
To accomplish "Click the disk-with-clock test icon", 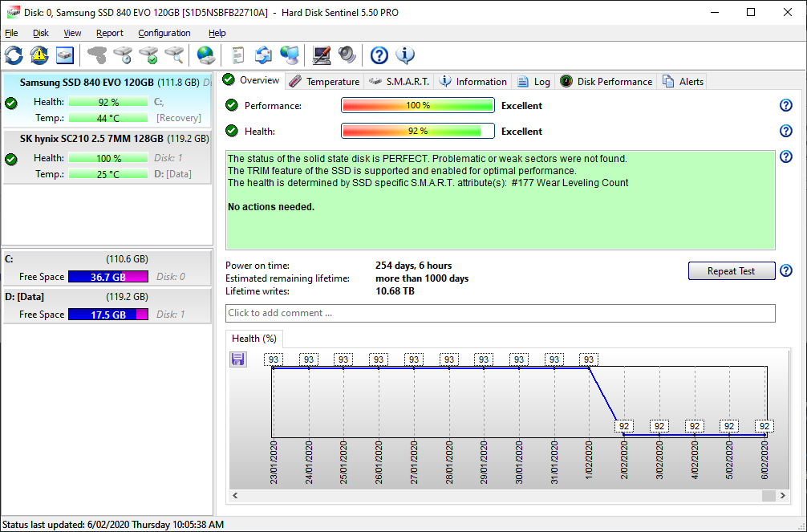I will pyautogui.click(x=123, y=55).
